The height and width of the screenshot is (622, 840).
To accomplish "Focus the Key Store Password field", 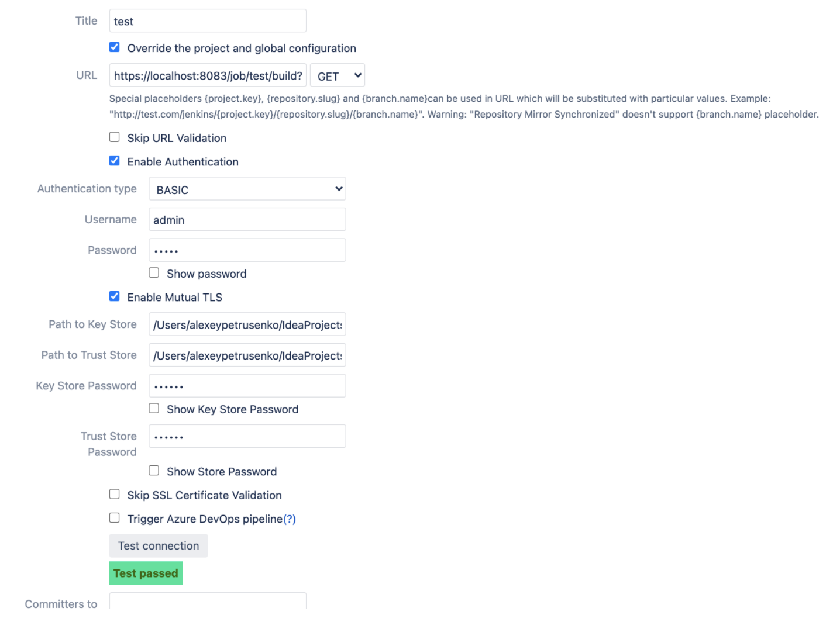I will pos(247,386).
